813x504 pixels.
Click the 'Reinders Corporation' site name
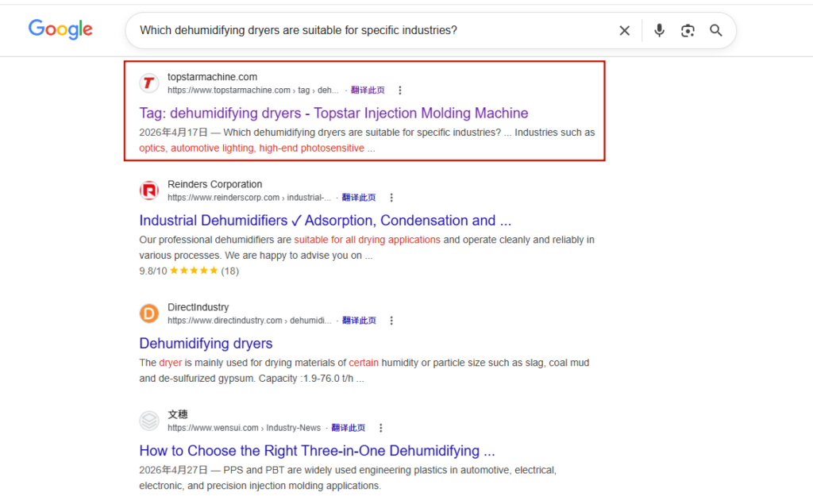(214, 184)
